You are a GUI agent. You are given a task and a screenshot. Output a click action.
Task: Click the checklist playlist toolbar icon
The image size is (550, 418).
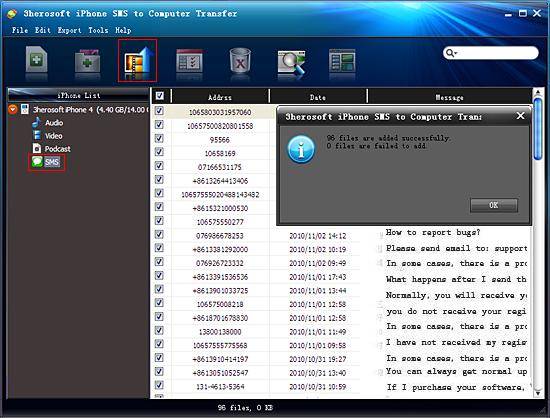click(189, 61)
